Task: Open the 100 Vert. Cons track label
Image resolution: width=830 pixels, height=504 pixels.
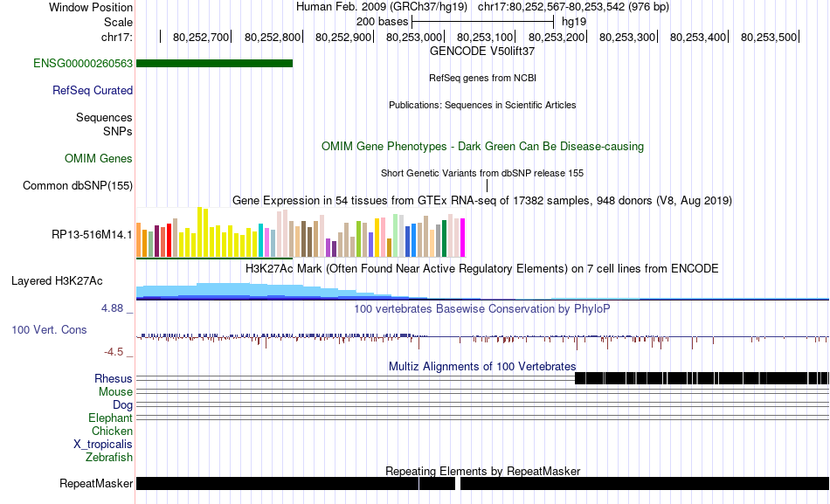Action: pos(49,330)
